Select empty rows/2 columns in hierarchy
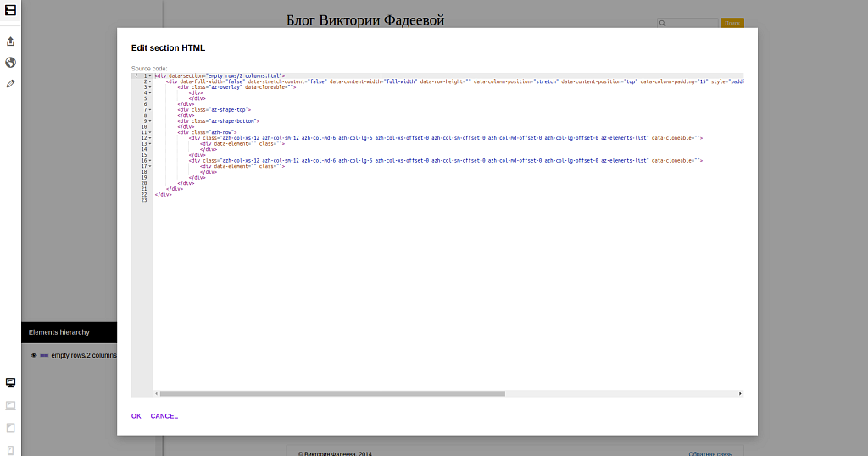868x456 pixels. pos(84,356)
